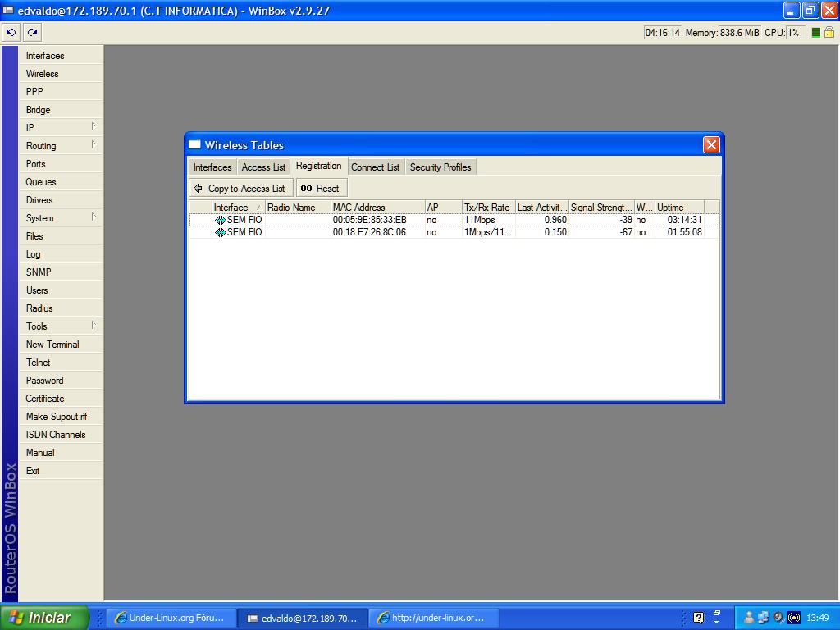Click Make Supout.rif in the sidebar

tap(61, 416)
